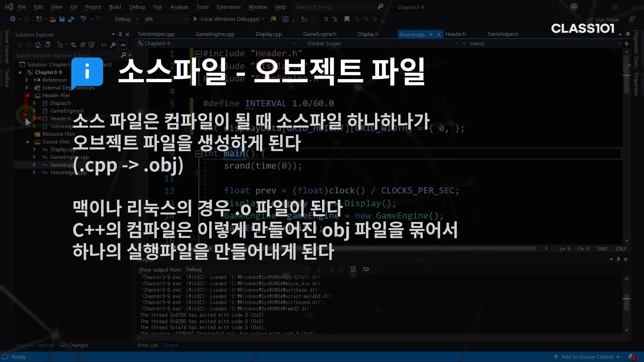The image size is (644, 362).
Task: Toggle auto-hide pin on Solution Explorer
Action: click(x=120, y=34)
